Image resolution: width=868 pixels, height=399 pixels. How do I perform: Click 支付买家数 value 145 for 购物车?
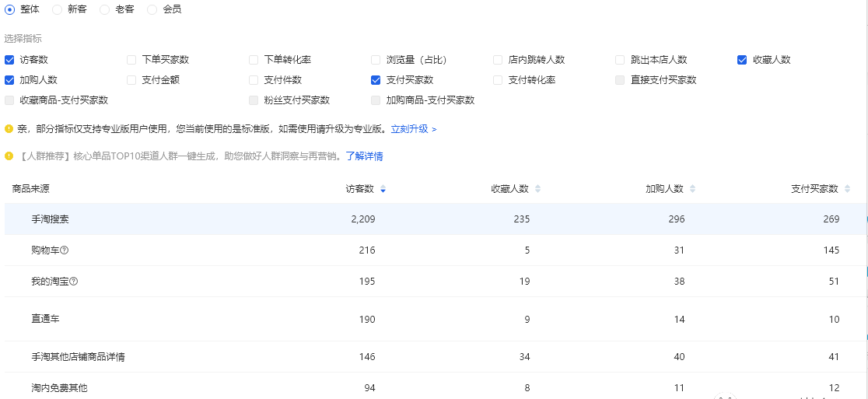tap(831, 250)
